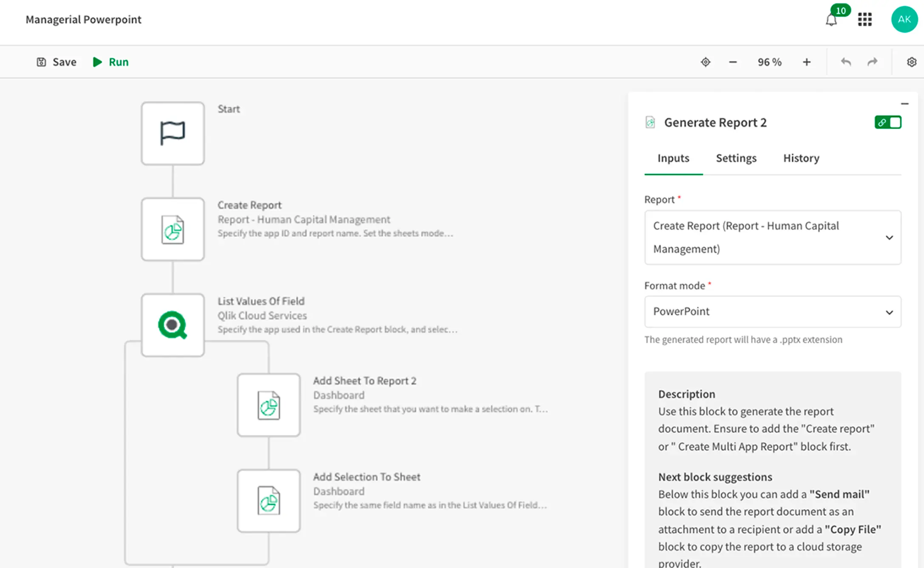The image size is (924, 568).
Task: Enable or disable the notification bell
Action: [x=831, y=18]
